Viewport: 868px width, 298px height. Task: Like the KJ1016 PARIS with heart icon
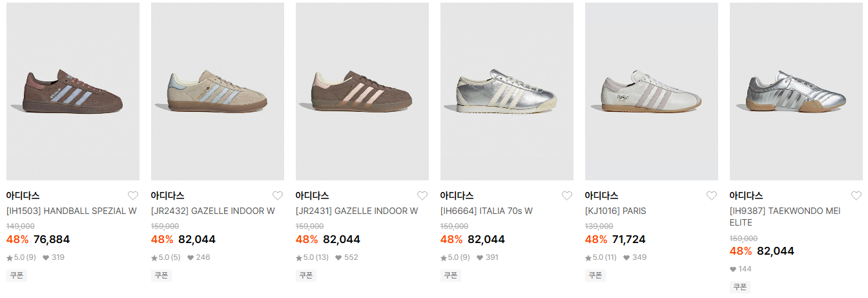pos(712,196)
